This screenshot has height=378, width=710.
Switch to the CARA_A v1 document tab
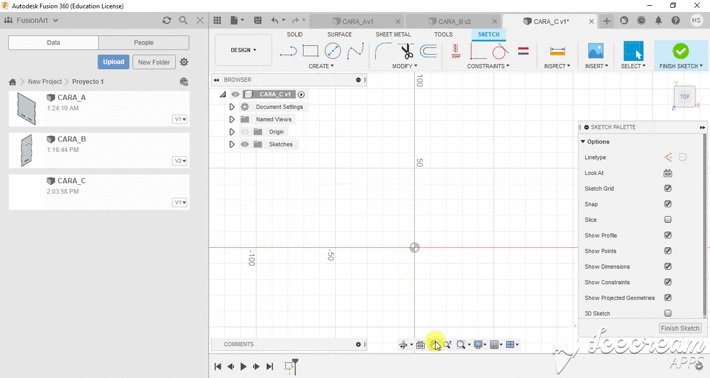tap(358, 21)
